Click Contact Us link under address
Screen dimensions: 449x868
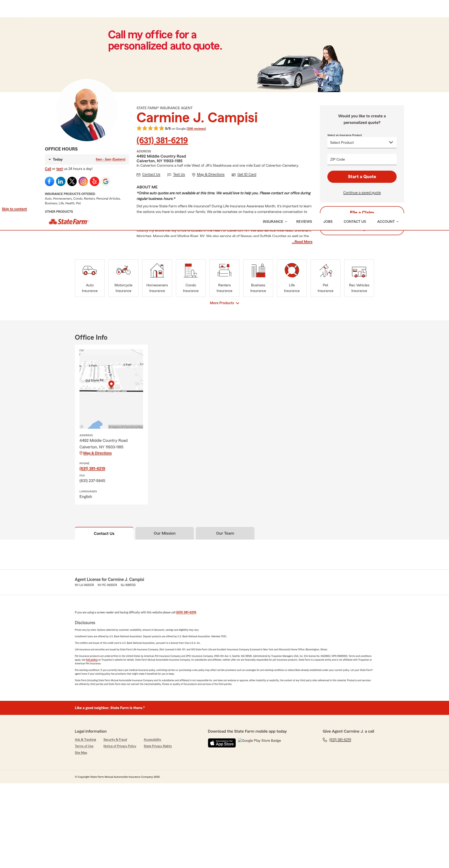148,175
